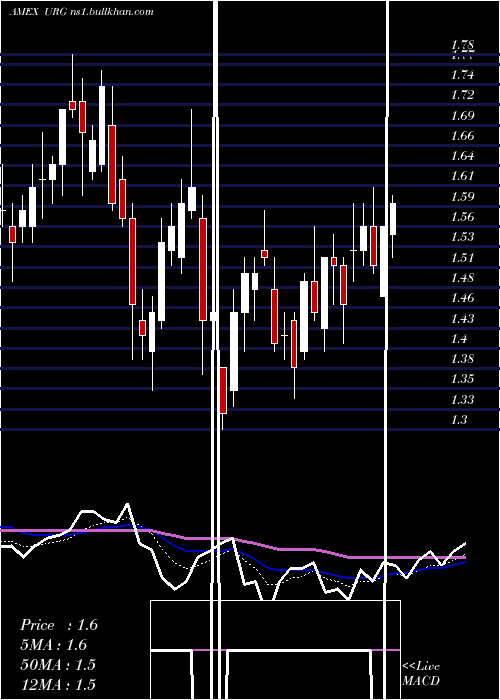Select the '12MA : 1.5' readout
Viewport: 500px width, 700px height.
[x=58, y=684]
